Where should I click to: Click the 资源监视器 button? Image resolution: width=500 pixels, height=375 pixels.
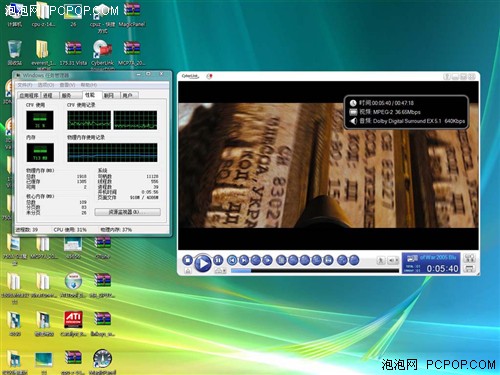127,212
